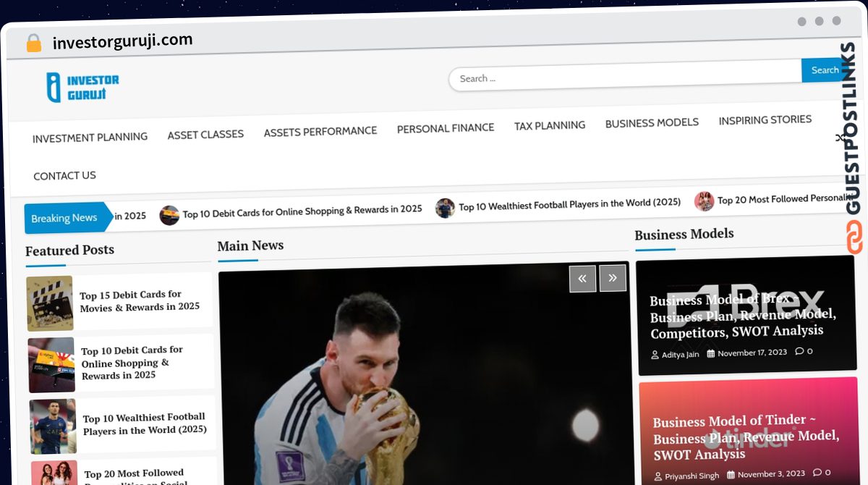Click the author icon next to Priyanshi Singh
The image size is (868, 485).
658,476
